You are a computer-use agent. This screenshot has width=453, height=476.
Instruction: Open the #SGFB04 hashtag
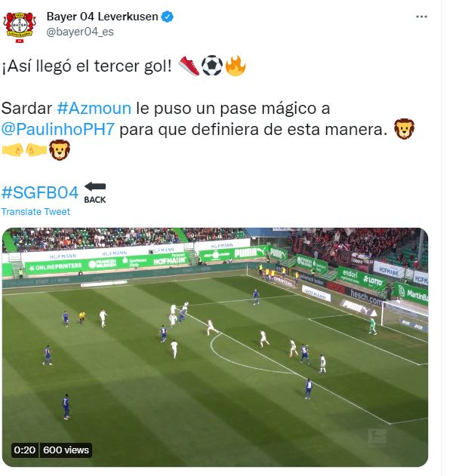(40, 193)
